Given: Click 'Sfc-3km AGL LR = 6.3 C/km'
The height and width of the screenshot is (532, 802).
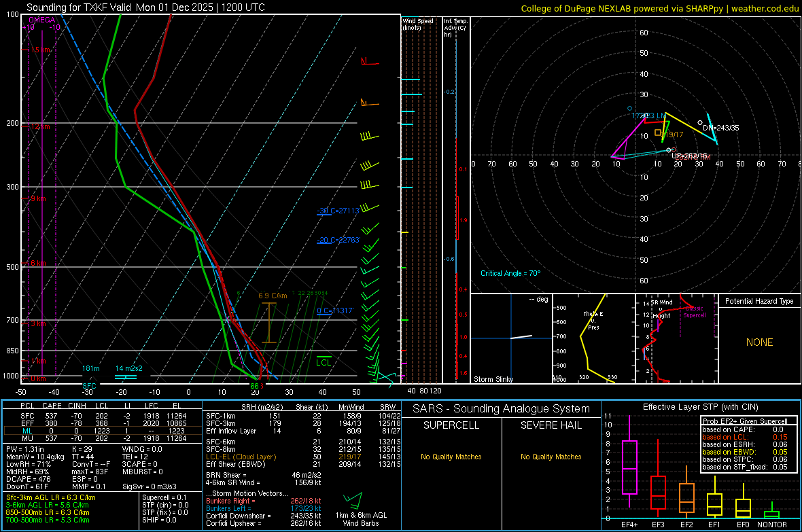Looking at the screenshot, I should 51,497.
